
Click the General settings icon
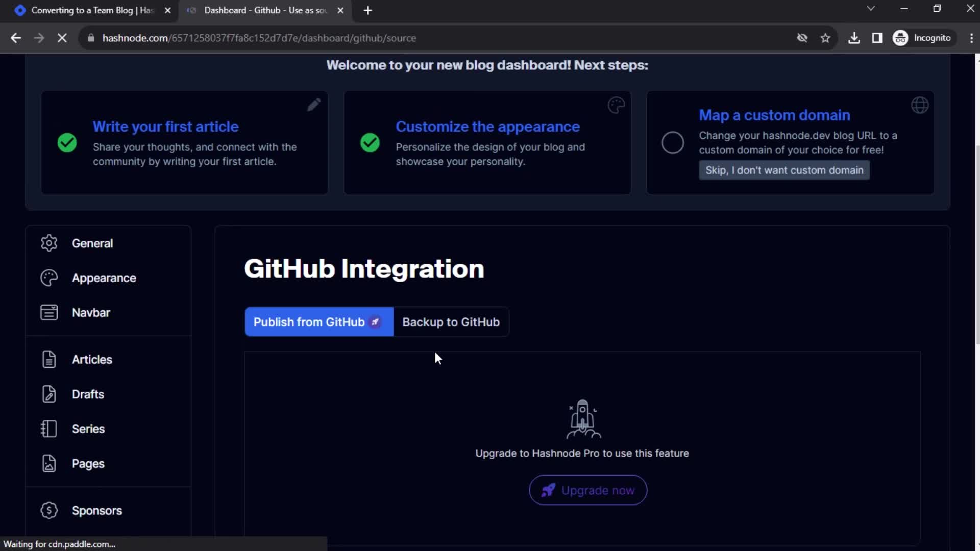coord(48,243)
